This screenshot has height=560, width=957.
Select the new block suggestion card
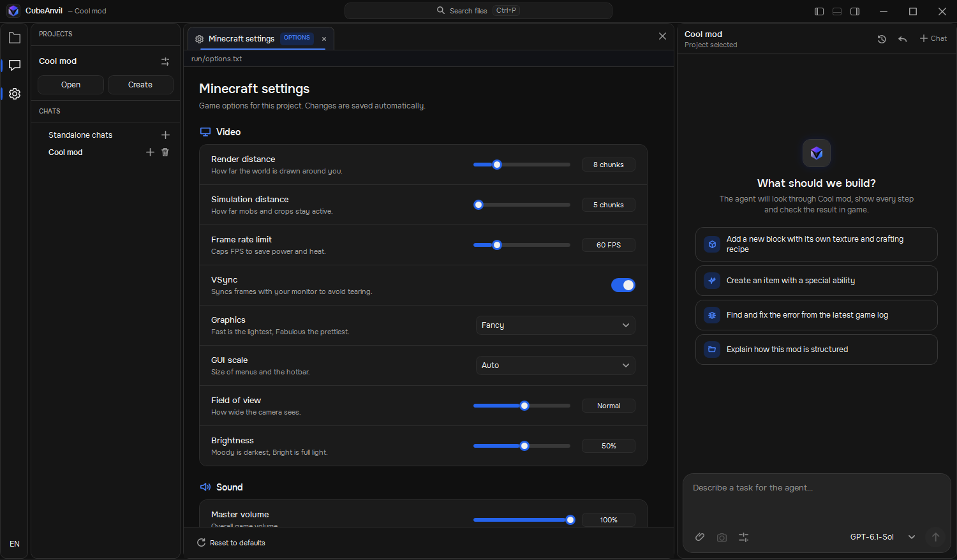pyautogui.click(x=816, y=244)
